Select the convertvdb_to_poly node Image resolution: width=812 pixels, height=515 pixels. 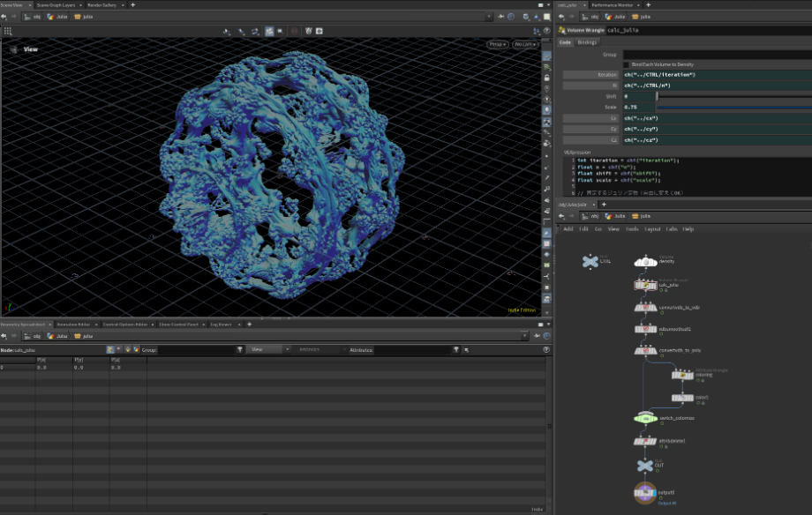point(644,351)
